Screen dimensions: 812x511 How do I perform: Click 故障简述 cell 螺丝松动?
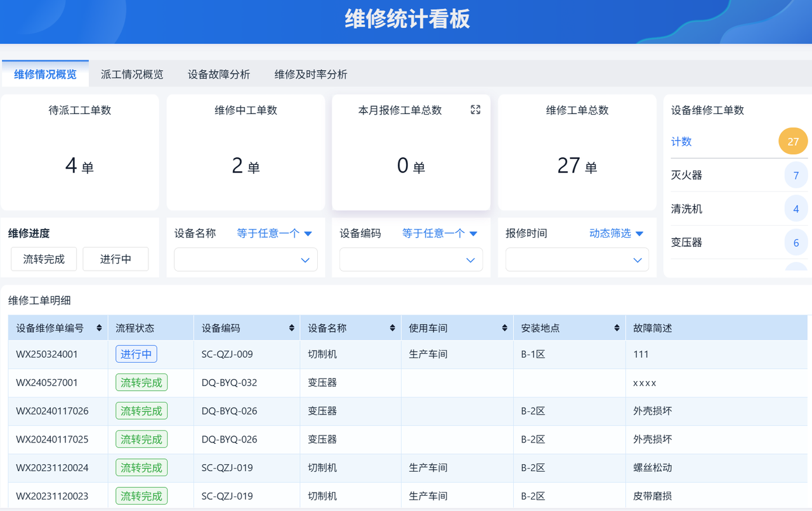pos(653,468)
